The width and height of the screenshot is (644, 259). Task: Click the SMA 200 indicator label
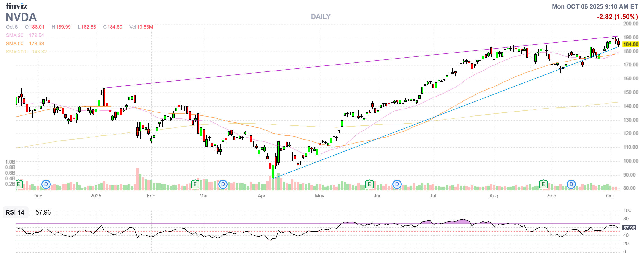[x=16, y=52]
